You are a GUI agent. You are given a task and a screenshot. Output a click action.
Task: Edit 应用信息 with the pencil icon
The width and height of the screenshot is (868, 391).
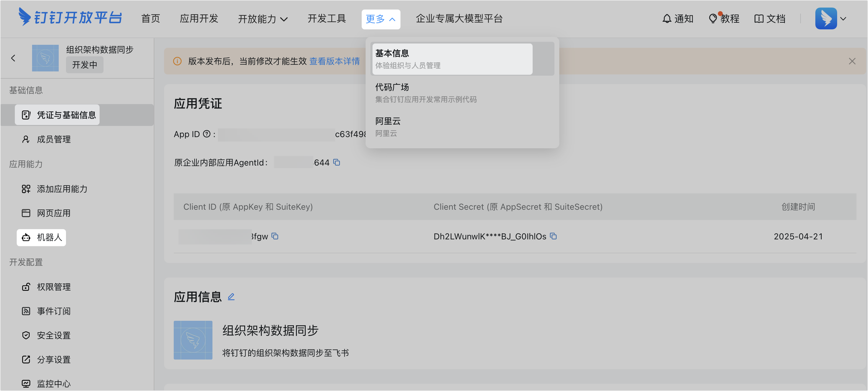[231, 297]
